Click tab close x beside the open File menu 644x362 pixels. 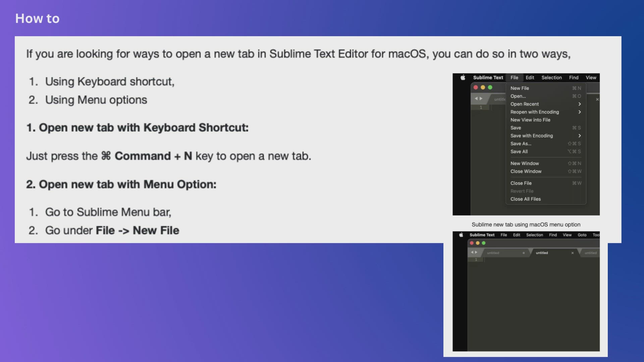click(x=597, y=100)
